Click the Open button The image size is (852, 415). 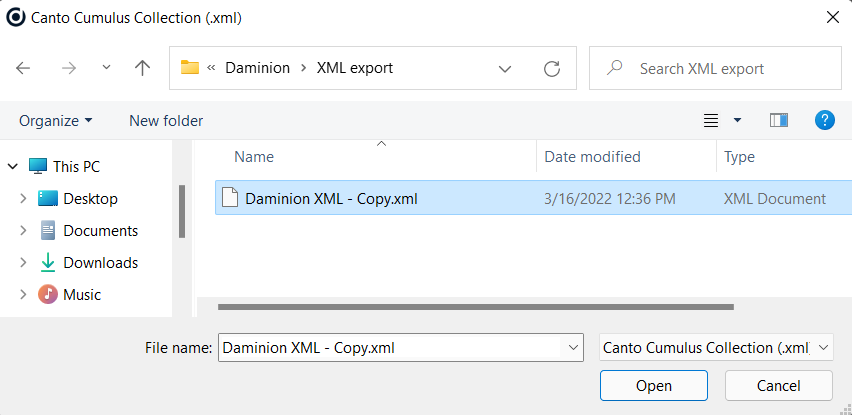pos(653,385)
